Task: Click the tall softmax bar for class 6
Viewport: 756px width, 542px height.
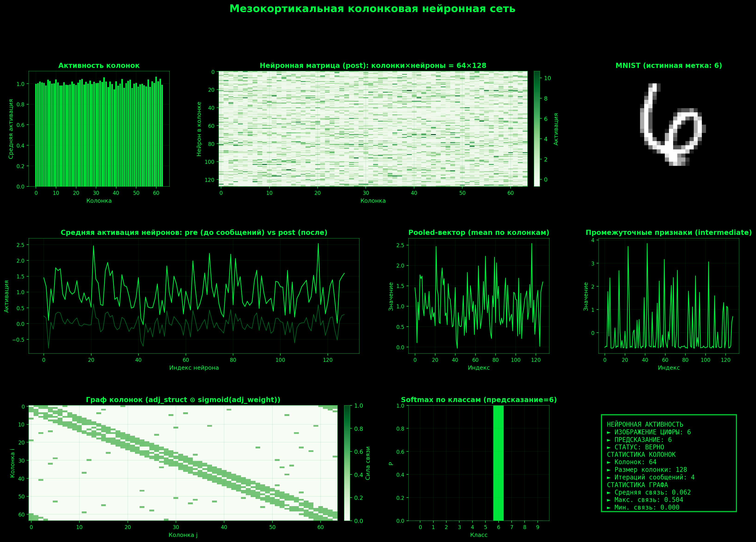Action: [498, 463]
